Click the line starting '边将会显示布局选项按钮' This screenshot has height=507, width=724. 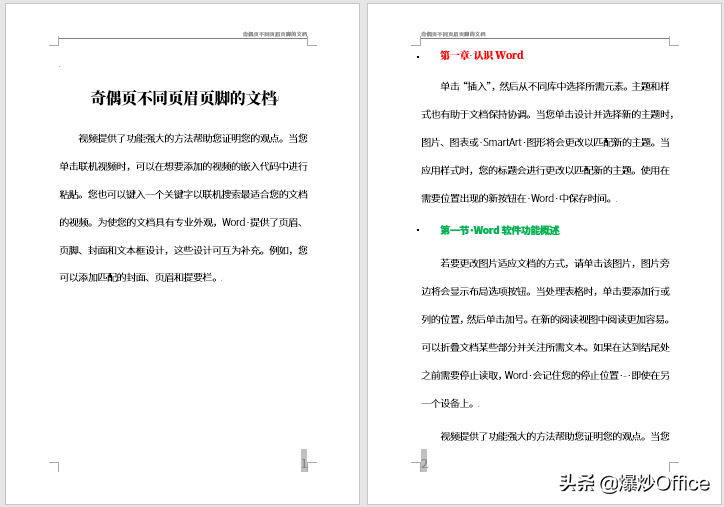545,291
